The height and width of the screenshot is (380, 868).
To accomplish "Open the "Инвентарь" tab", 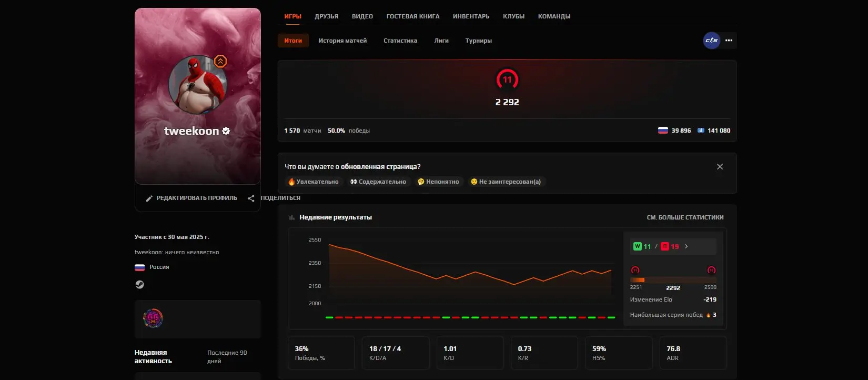I will [471, 16].
